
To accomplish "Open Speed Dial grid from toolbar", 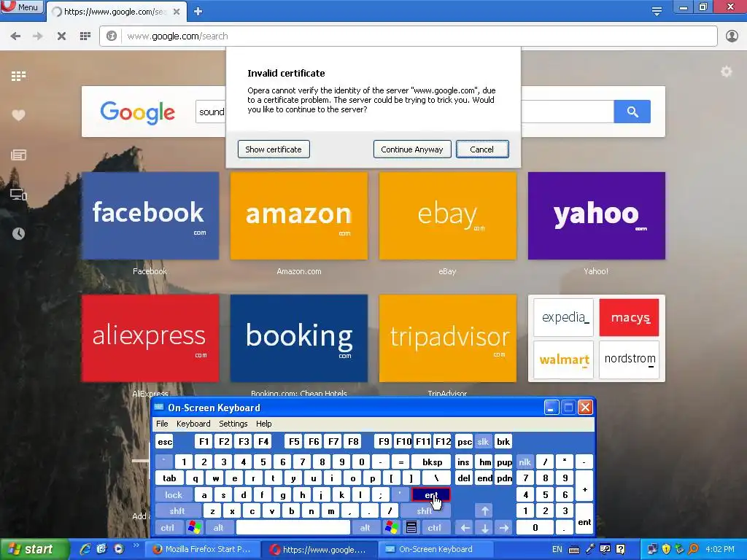I will tap(85, 36).
